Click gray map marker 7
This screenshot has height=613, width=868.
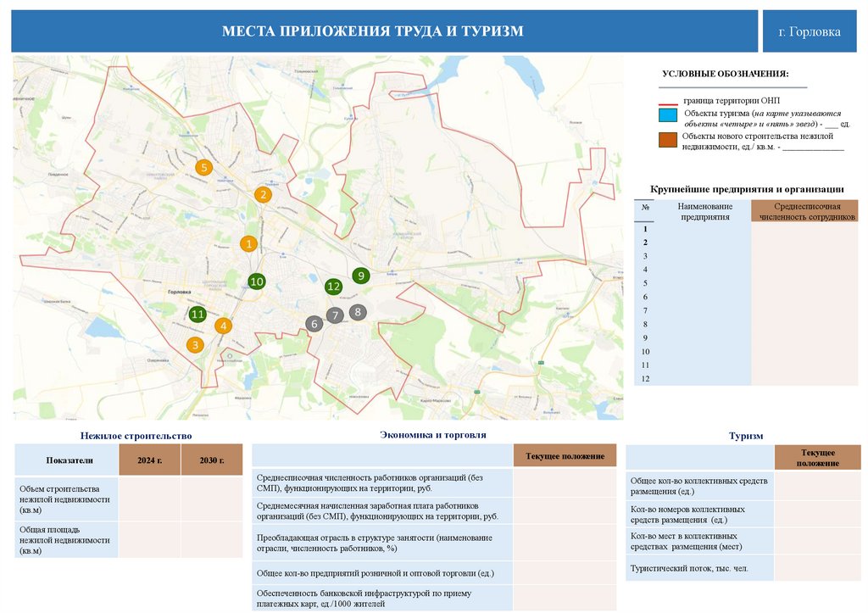point(334,315)
